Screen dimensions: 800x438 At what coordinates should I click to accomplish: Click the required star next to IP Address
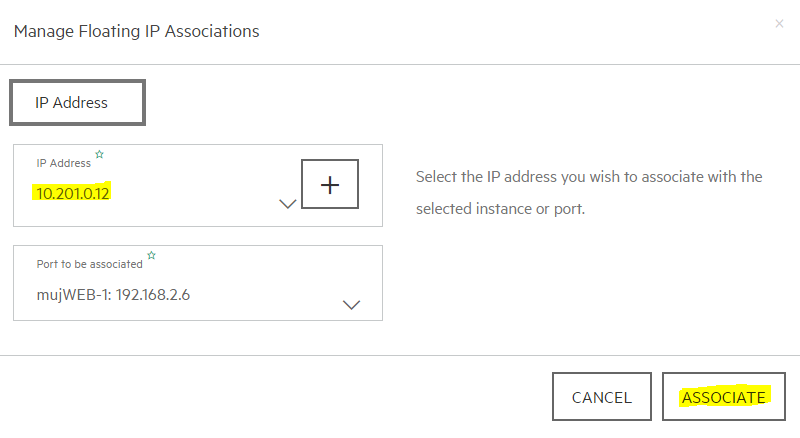99,154
